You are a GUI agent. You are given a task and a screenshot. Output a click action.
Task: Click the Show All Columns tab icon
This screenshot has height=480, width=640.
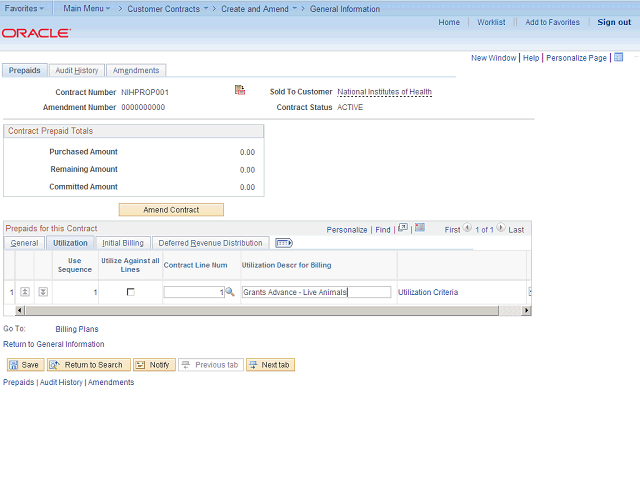click(x=284, y=243)
